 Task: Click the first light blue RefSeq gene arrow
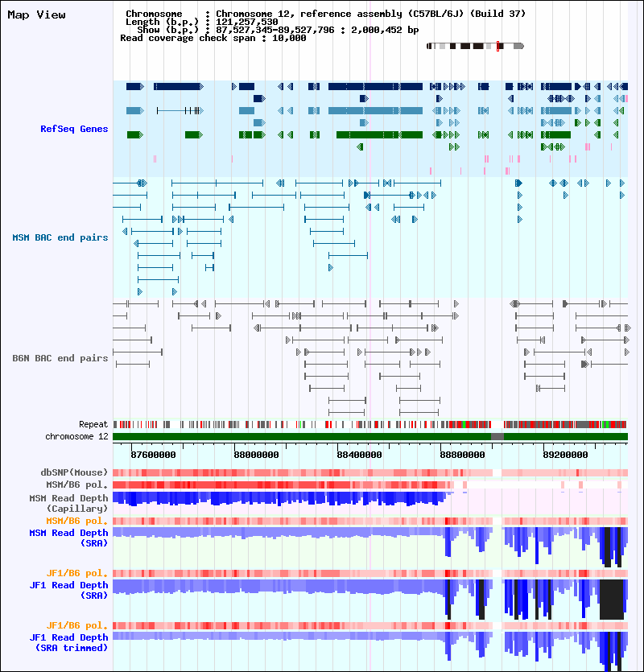(x=135, y=111)
